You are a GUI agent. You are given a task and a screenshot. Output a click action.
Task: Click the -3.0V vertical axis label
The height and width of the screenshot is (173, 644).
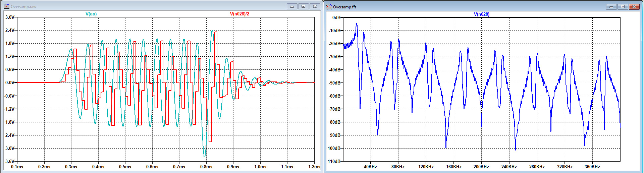pyautogui.click(x=9, y=148)
